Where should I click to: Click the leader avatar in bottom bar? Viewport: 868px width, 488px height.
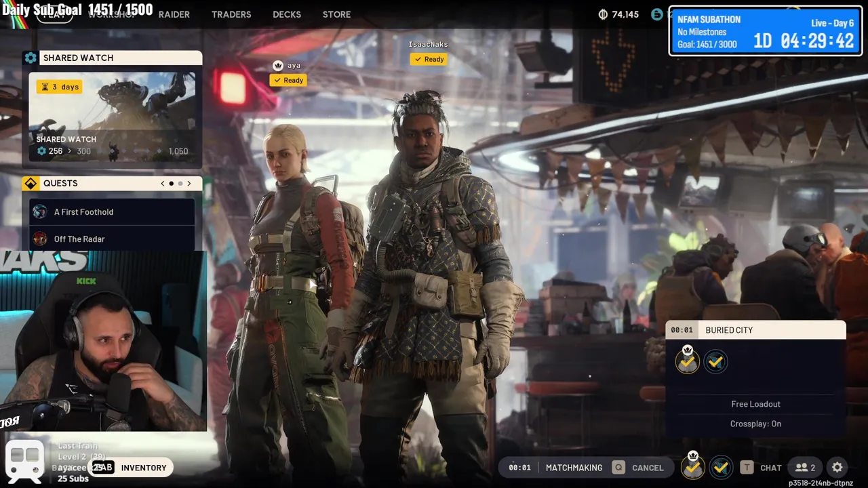tap(692, 467)
